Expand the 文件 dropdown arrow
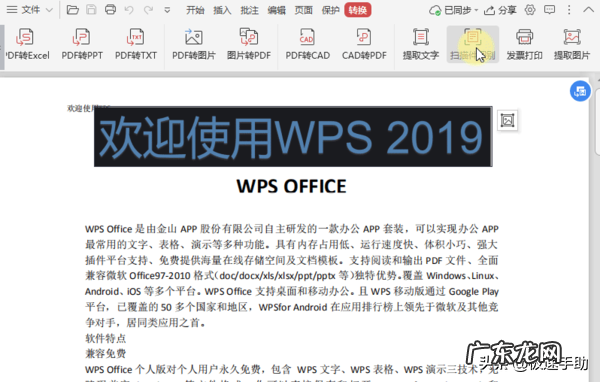 coord(49,10)
